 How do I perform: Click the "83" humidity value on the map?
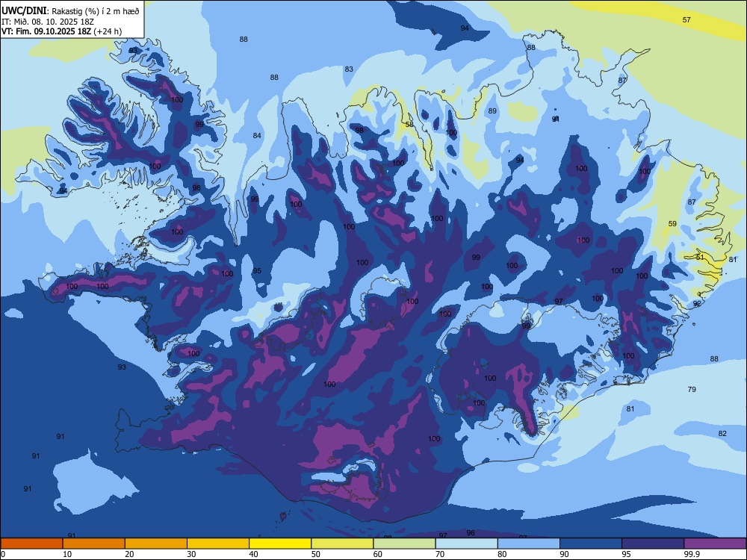pyautogui.click(x=349, y=69)
